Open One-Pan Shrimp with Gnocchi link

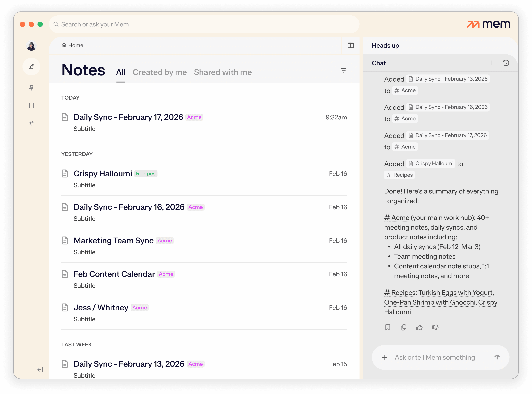click(430, 302)
